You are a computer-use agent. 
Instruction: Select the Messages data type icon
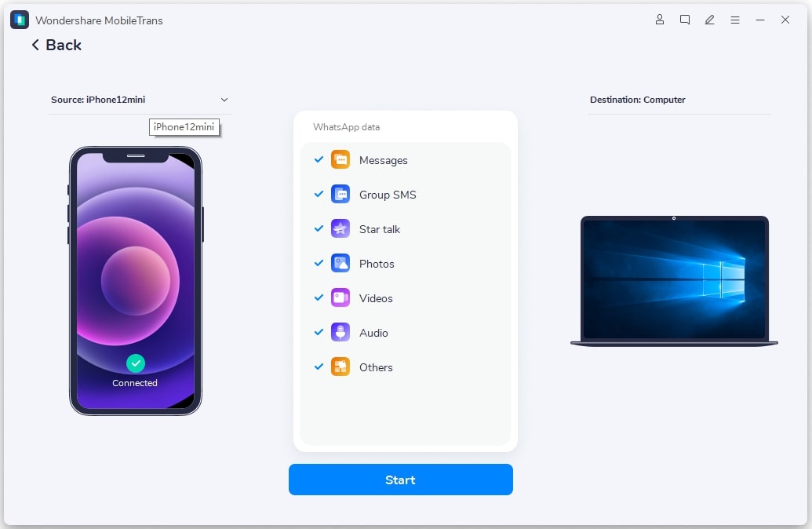click(340, 159)
